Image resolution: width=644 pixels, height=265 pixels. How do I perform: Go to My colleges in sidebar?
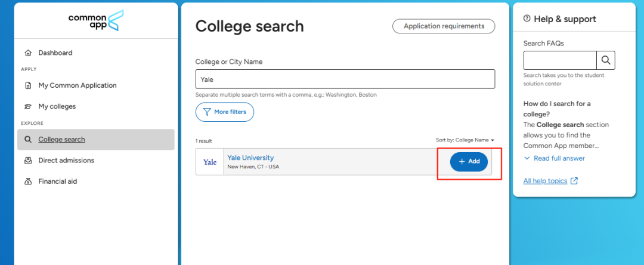coord(57,106)
